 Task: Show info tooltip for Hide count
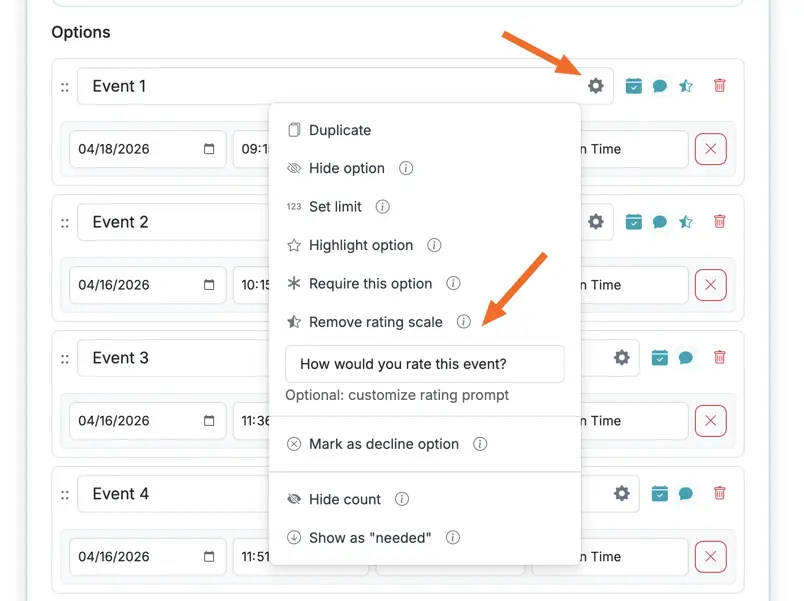402,499
